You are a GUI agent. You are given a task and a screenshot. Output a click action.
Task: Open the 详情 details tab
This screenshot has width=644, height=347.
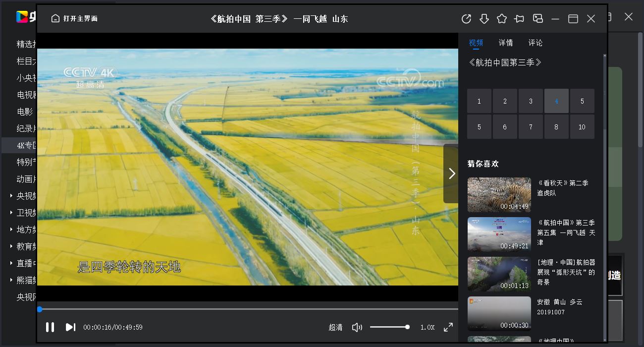point(505,43)
